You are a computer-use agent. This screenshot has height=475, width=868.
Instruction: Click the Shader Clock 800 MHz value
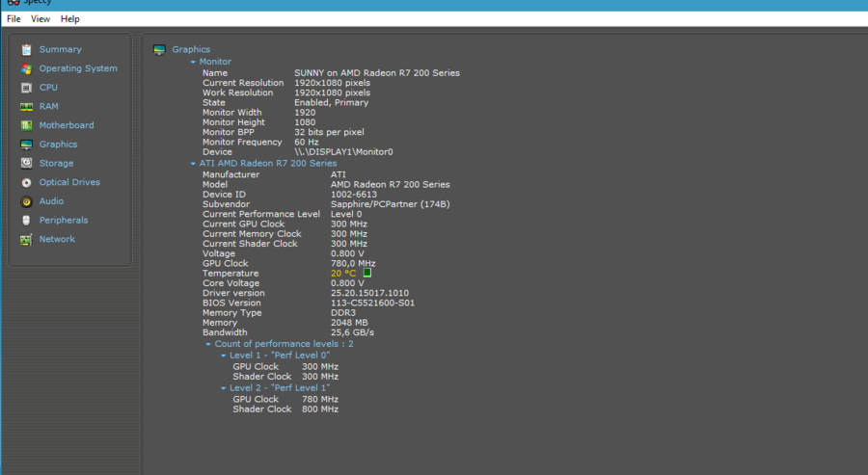[320, 409]
